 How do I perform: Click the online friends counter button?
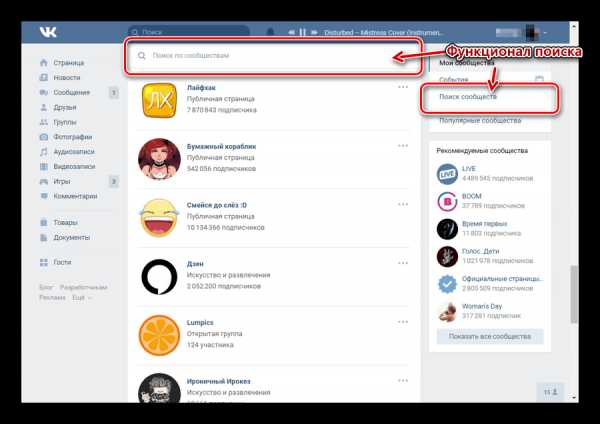(551, 392)
